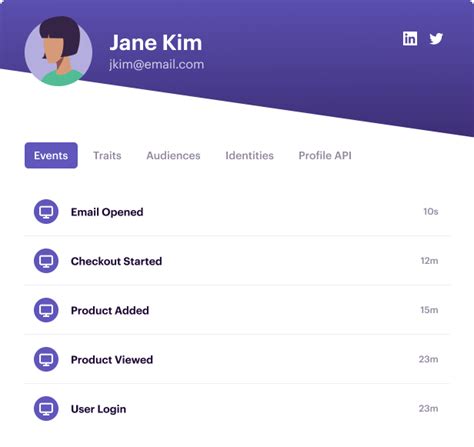Go to the Profile API tab

325,155
